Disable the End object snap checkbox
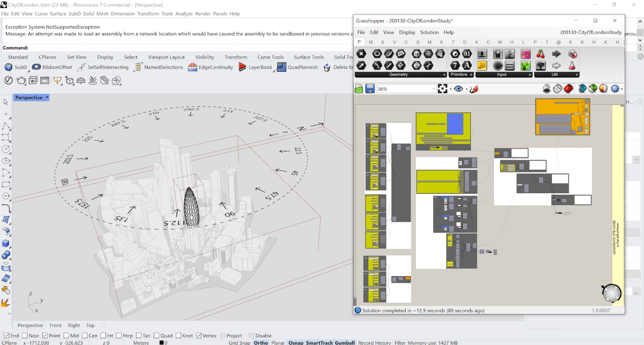 (x=6, y=335)
